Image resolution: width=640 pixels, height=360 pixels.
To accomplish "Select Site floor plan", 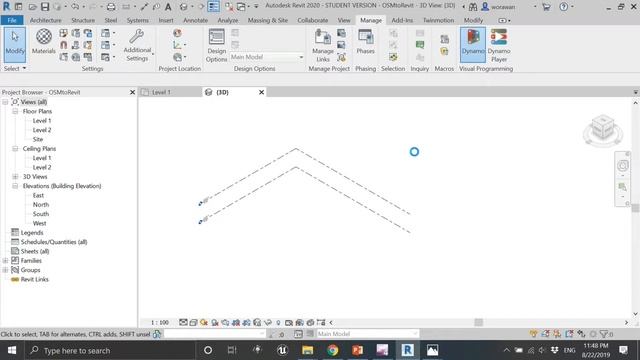I will click(x=38, y=140).
